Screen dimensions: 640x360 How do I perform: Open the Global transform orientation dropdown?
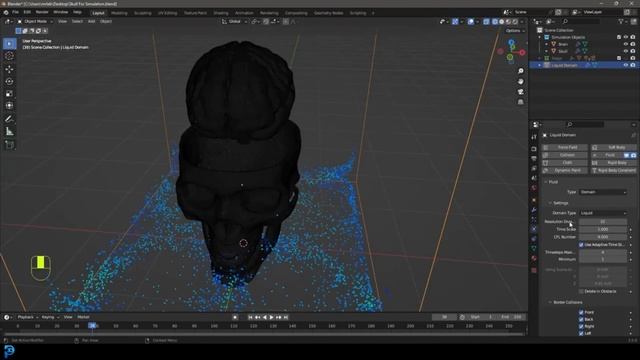pos(234,21)
